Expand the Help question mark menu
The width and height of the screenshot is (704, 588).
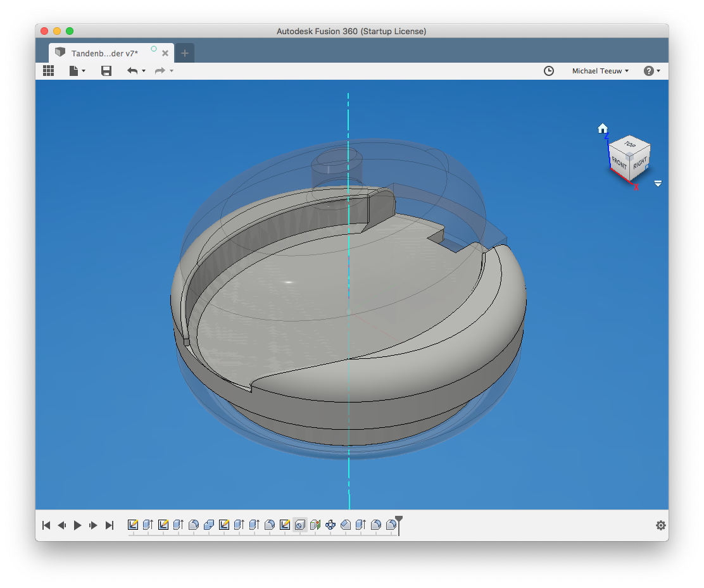click(x=652, y=71)
